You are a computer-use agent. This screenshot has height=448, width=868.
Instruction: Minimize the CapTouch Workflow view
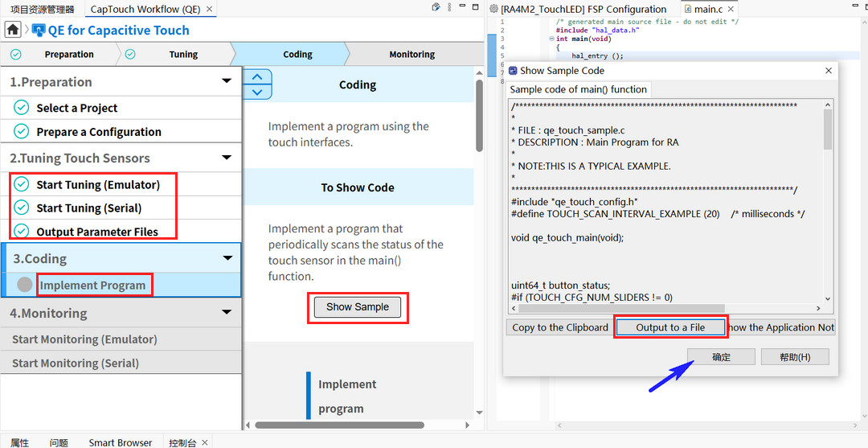point(461,6)
